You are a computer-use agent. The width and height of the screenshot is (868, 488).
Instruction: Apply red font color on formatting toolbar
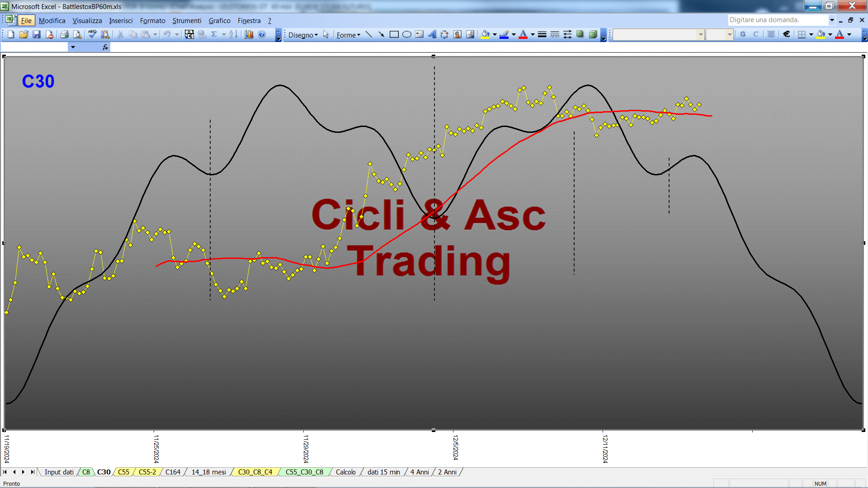tap(840, 34)
